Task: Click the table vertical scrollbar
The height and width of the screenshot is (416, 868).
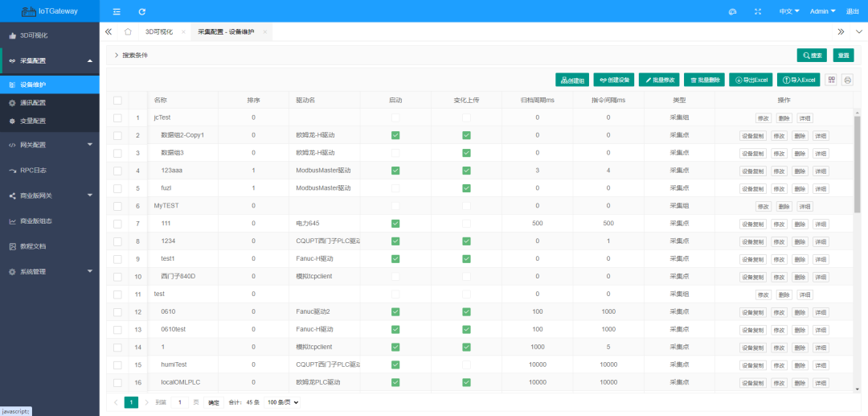Action: [x=858, y=165]
